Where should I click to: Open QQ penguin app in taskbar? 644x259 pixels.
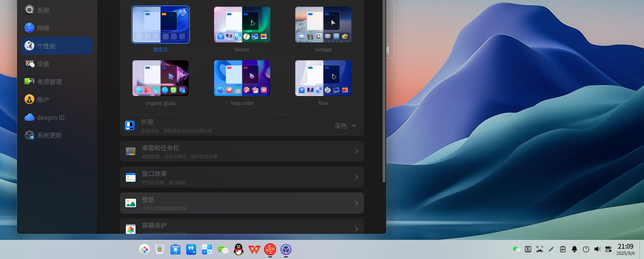click(239, 250)
